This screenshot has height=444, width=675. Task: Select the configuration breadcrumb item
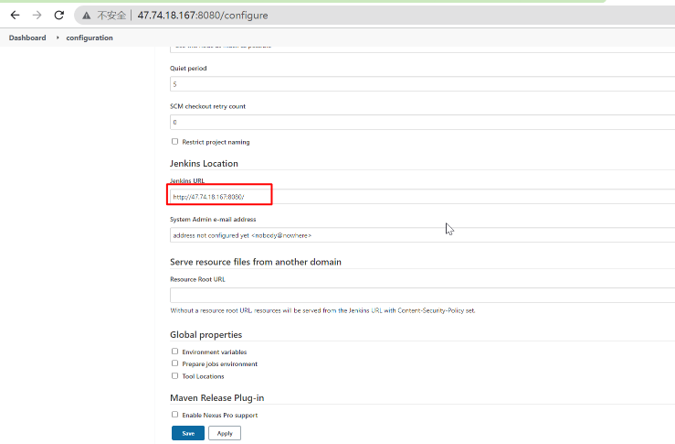click(x=90, y=38)
